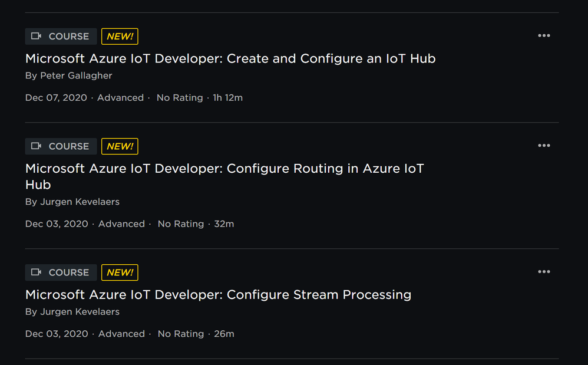The height and width of the screenshot is (365, 588).
Task: Click 'No Rating' on the Dec 07 course
Action: click(x=180, y=98)
